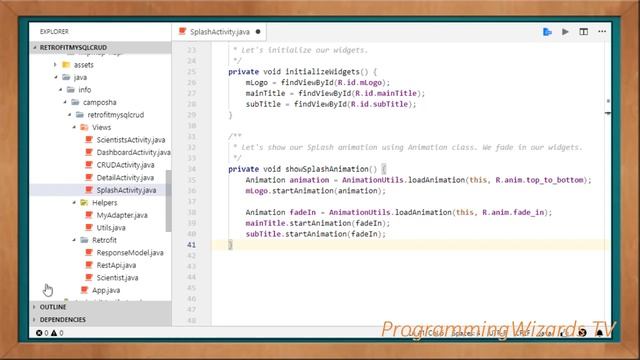Click the file icon next to DashboardActivity.java
Viewport: 640px width, 360px height.
click(x=89, y=152)
